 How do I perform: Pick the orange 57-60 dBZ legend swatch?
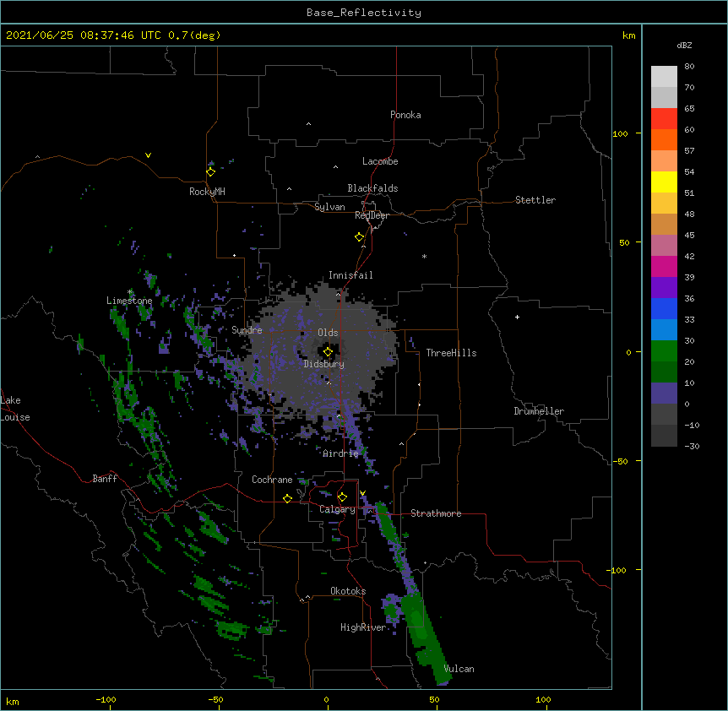[664, 139]
